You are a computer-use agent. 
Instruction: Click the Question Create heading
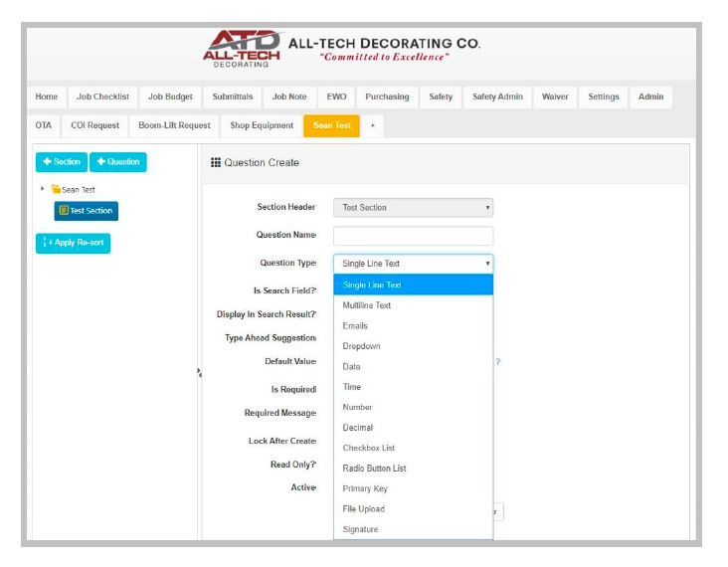pyautogui.click(x=262, y=162)
